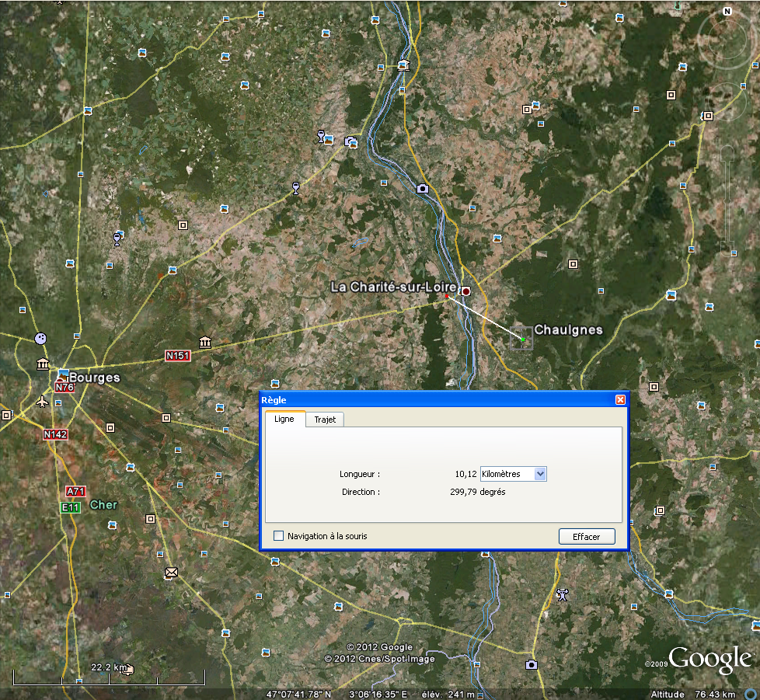
Task: Click the N north indicator on the compass
Action: pyautogui.click(x=727, y=12)
